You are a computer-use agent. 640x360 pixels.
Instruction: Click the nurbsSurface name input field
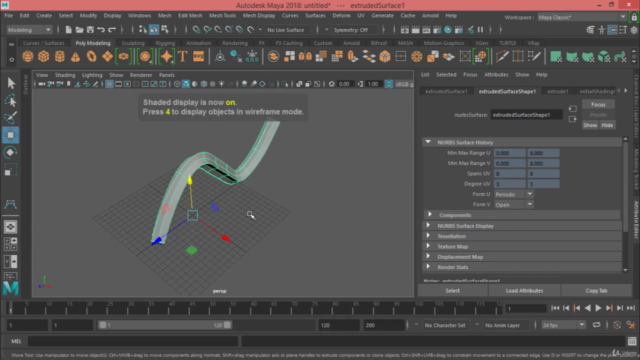(526, 115)
